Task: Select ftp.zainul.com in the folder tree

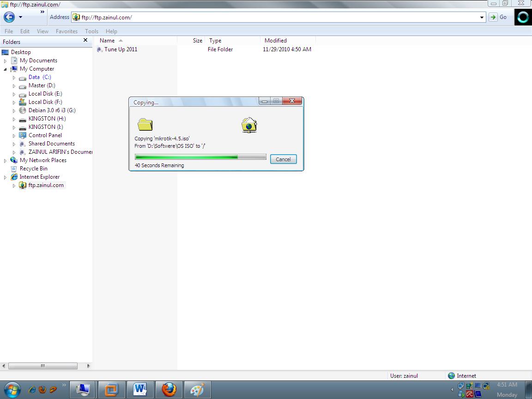Action: coord(46,185)
